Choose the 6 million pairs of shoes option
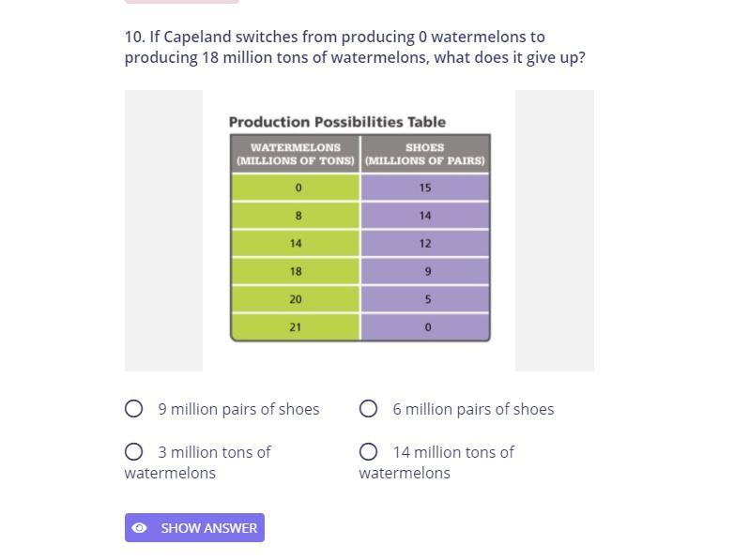Image resolution: width=734 pixels, height=560 pixels. 369,409
